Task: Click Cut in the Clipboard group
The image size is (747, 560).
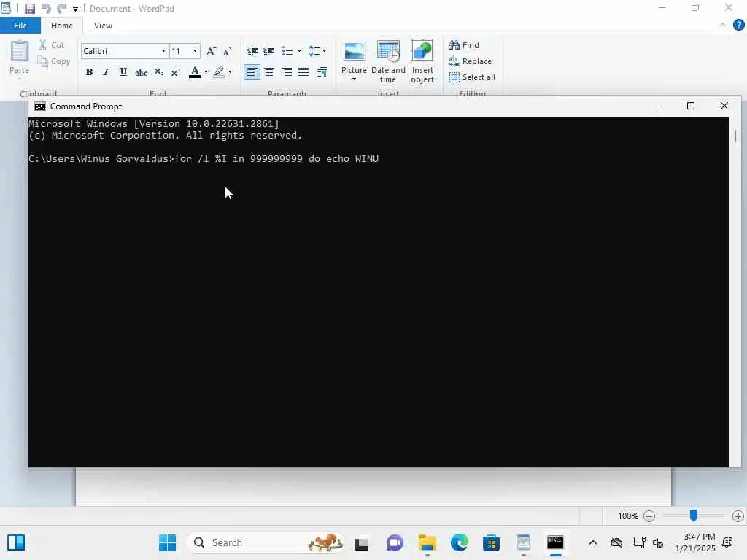Action: click(52, 45)
